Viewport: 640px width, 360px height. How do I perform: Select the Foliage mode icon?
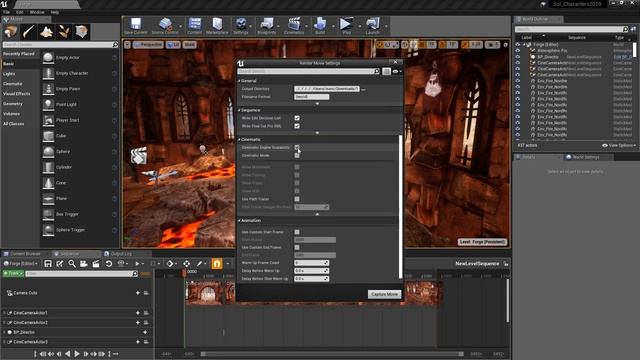64,31
